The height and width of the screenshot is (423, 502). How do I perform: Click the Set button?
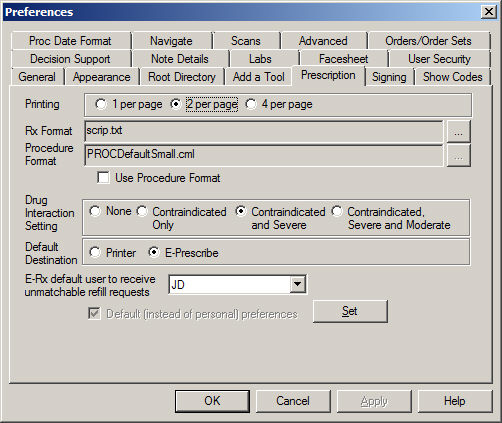(x=350, y=311)
